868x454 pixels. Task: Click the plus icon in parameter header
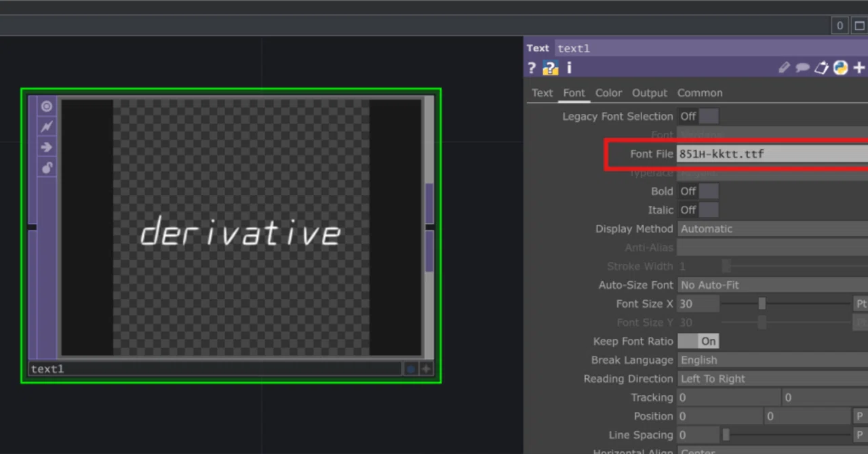[859, 68]
